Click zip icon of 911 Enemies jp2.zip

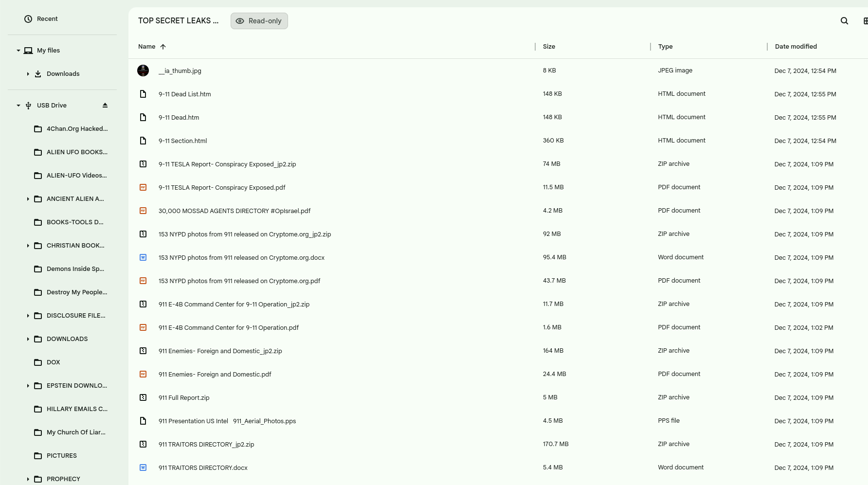click(x=143, y=351)
